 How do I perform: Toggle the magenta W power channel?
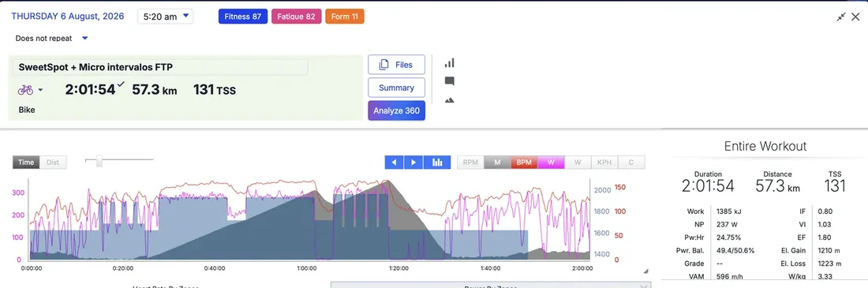pos(551,163)
